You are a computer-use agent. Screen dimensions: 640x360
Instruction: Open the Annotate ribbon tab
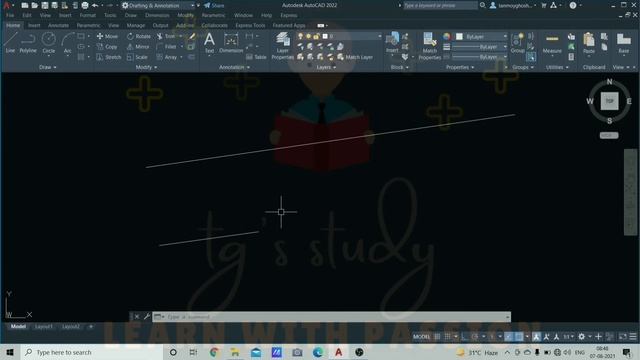[x=58, y=25]
